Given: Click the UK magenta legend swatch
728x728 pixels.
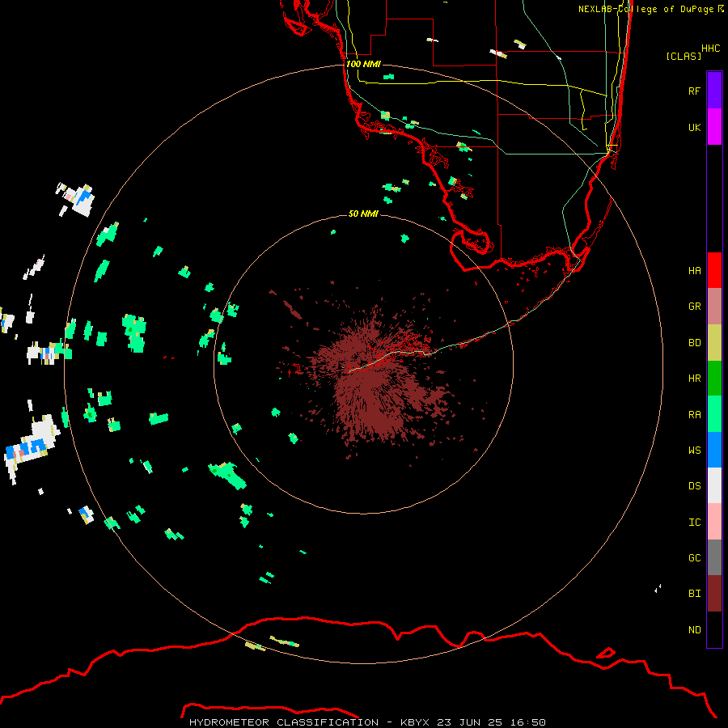Looking at the screenshot, I should point(714,127).
